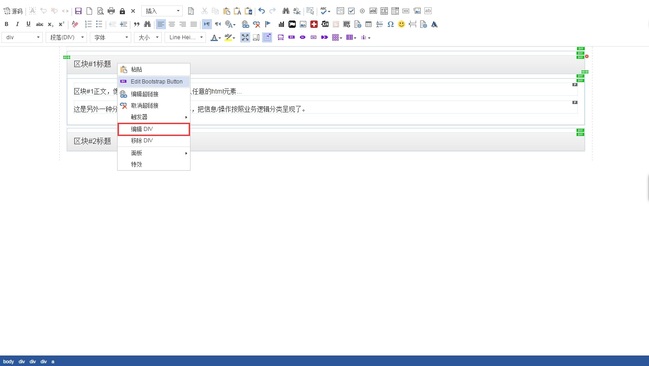Click the body element in status path
649x366 pixels.
[x=8, y=361]
